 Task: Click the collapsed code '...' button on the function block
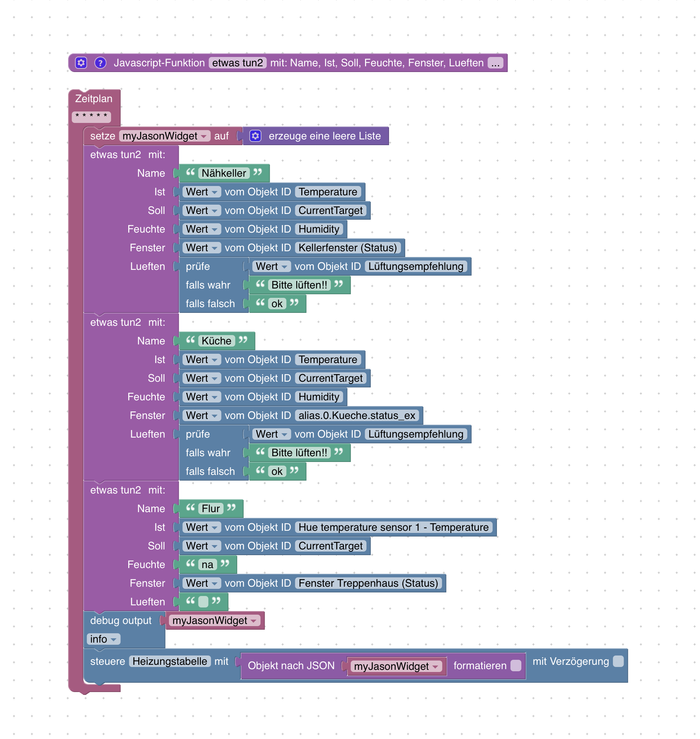pos(495,63)
